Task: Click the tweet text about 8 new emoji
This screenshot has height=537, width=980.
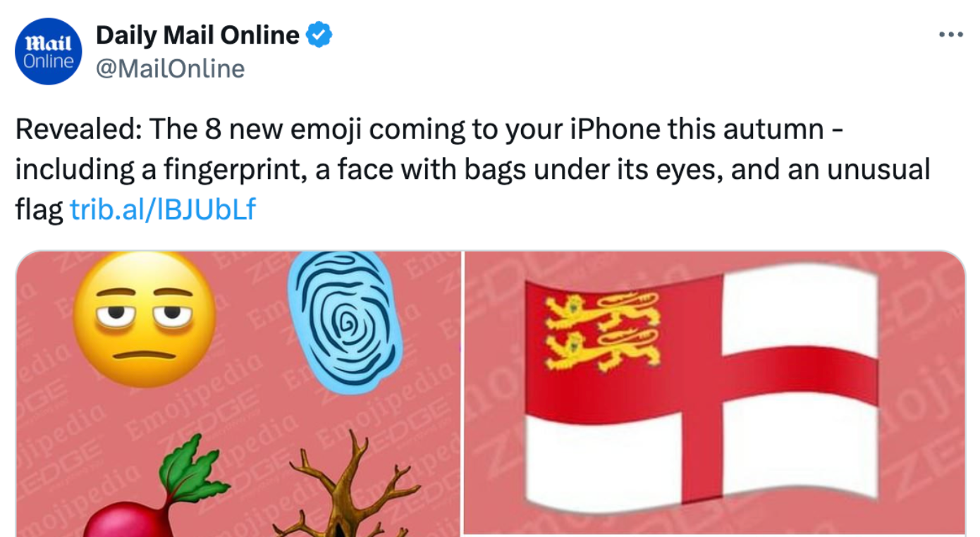Action: (472, 170)
